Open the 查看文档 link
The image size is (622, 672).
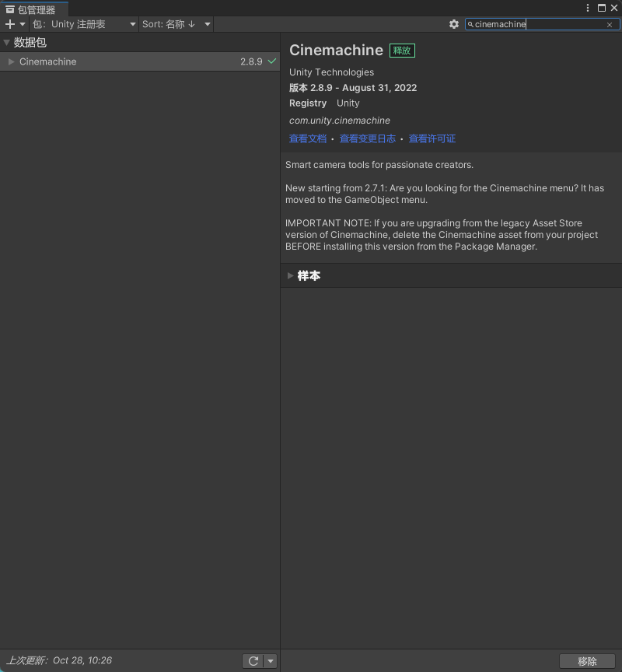pos(308,139)
